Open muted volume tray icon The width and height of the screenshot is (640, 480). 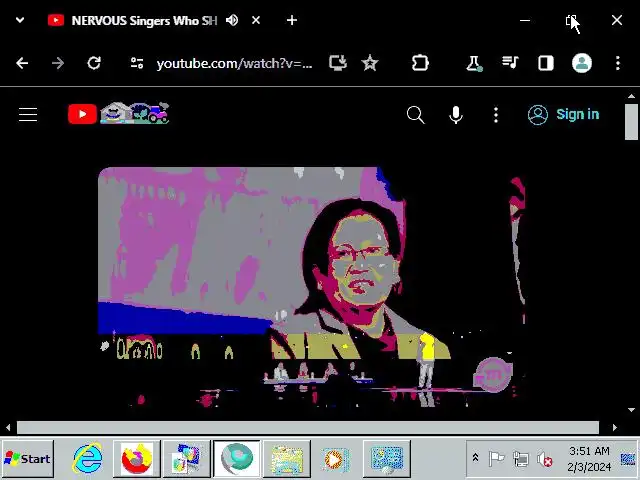click(x=544, y=460)
